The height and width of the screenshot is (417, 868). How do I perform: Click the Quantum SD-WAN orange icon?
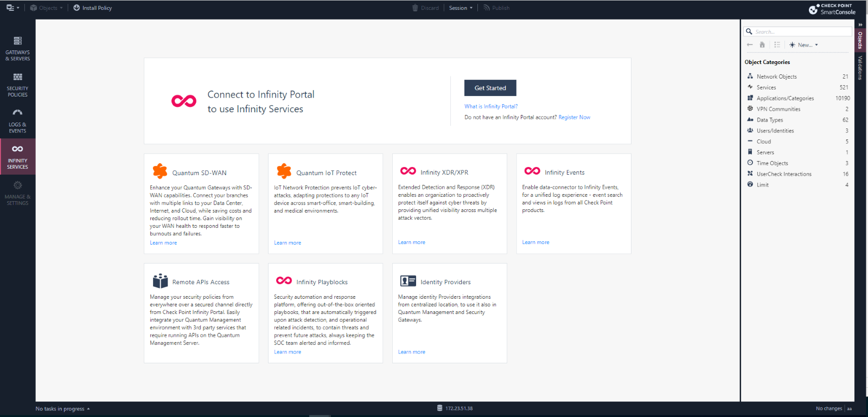click(160, 171)
